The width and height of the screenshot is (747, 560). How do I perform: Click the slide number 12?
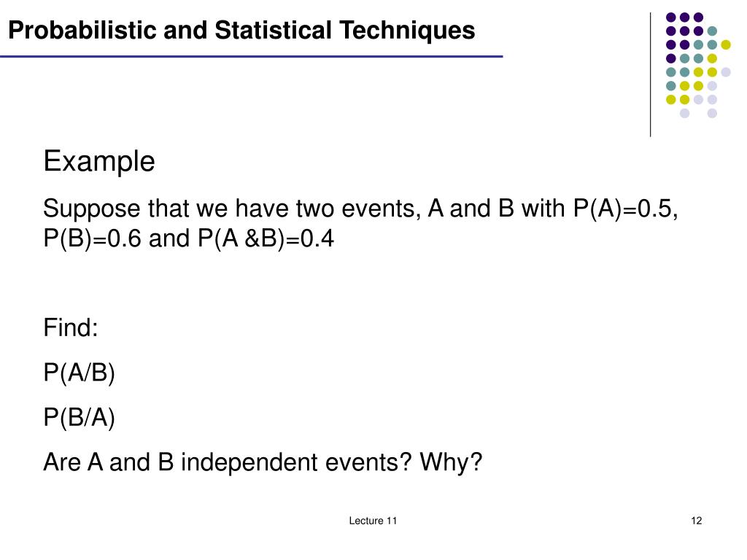(x=696, y=521)
